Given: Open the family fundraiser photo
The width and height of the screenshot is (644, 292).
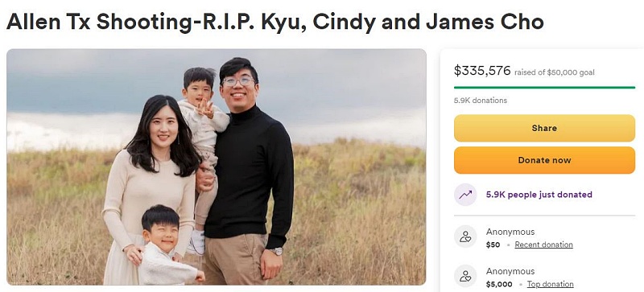Looking at the screenshot, I should pos(216,167).
